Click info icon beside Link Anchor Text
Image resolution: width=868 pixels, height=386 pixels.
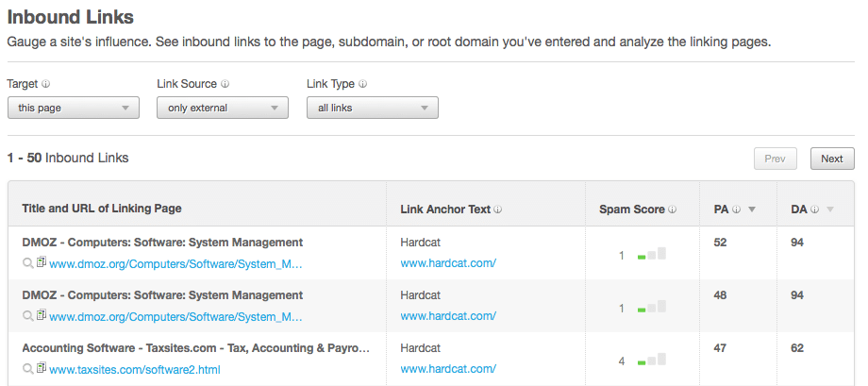pos(497,210)
